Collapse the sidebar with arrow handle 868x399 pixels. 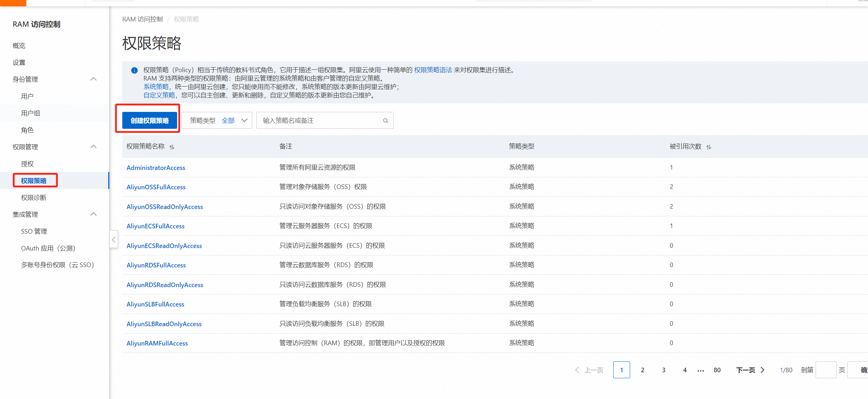(x=114, y=240)
